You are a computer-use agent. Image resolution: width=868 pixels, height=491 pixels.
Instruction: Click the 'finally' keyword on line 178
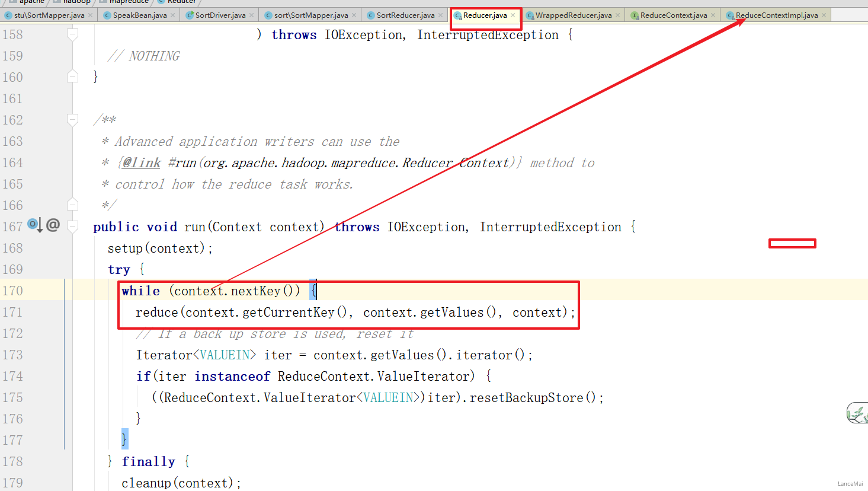pos(149,462)
